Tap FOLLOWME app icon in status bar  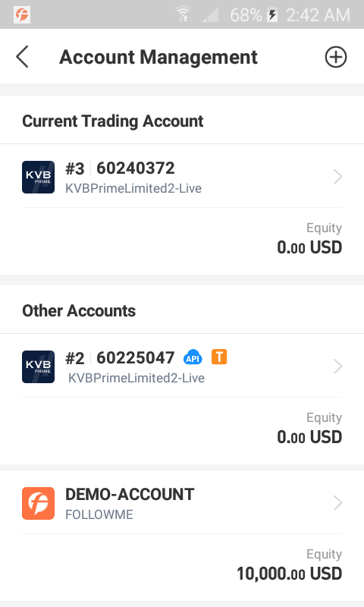22,15
